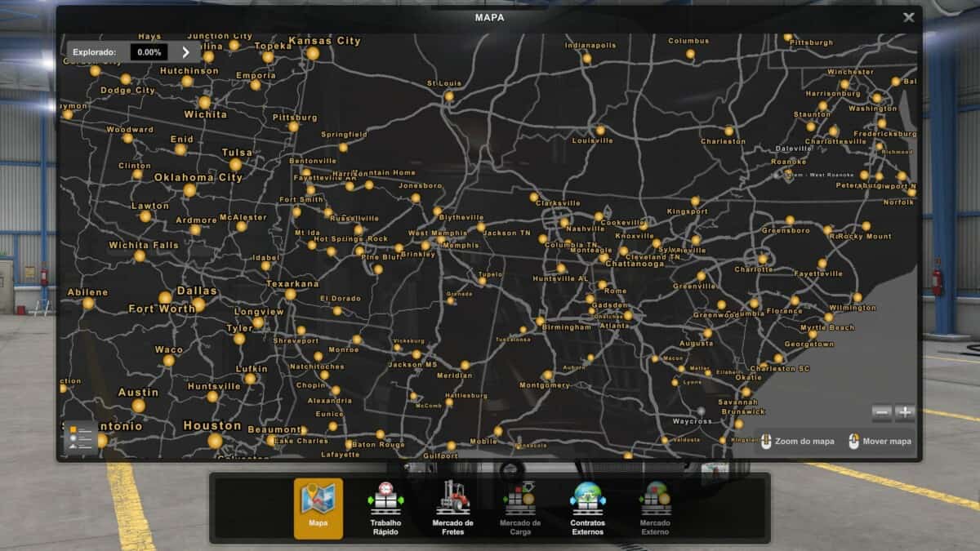This screenshot has height=551, width=980.
Task: Expand the Explorado panel arrow
Action: coord(185,52)
